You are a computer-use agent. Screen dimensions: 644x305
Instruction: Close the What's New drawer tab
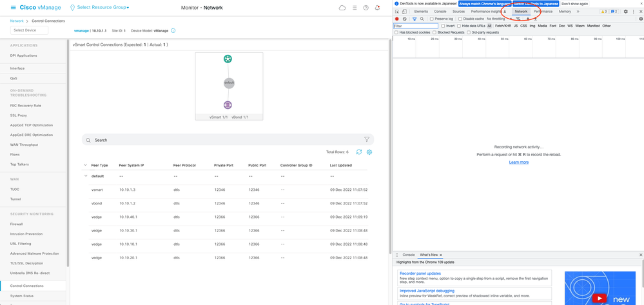[441, 255]
